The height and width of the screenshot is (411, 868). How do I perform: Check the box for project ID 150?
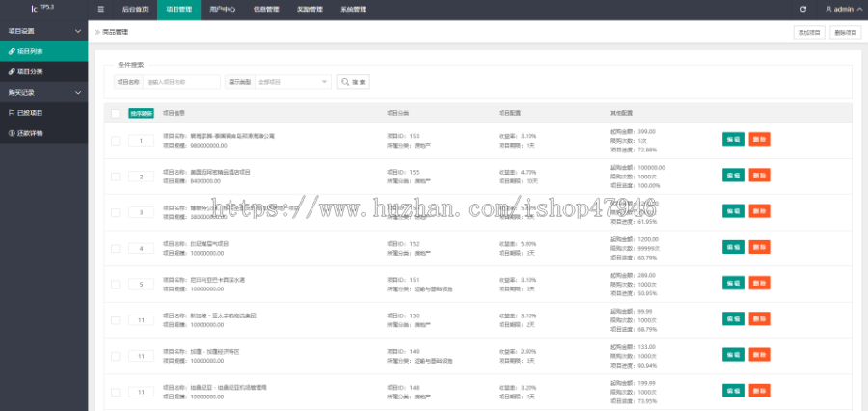click(115, 320)
